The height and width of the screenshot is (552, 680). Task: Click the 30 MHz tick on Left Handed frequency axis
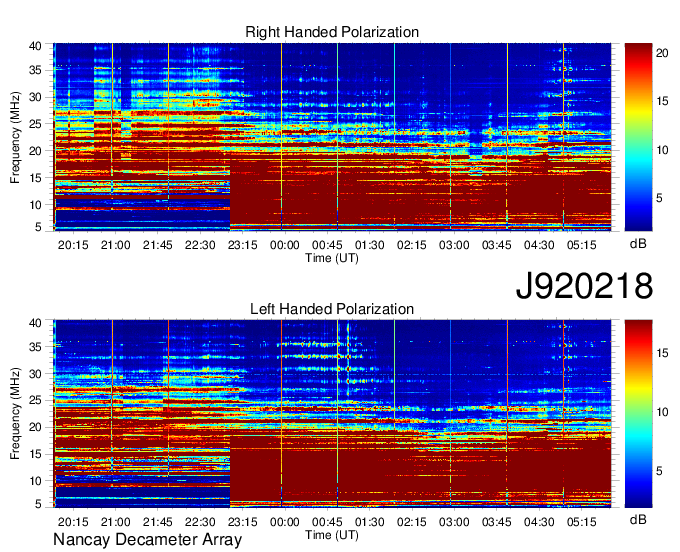pos(35,374)
